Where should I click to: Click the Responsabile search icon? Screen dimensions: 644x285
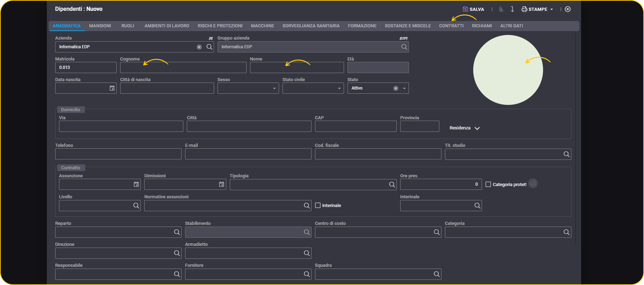point(177,274)
